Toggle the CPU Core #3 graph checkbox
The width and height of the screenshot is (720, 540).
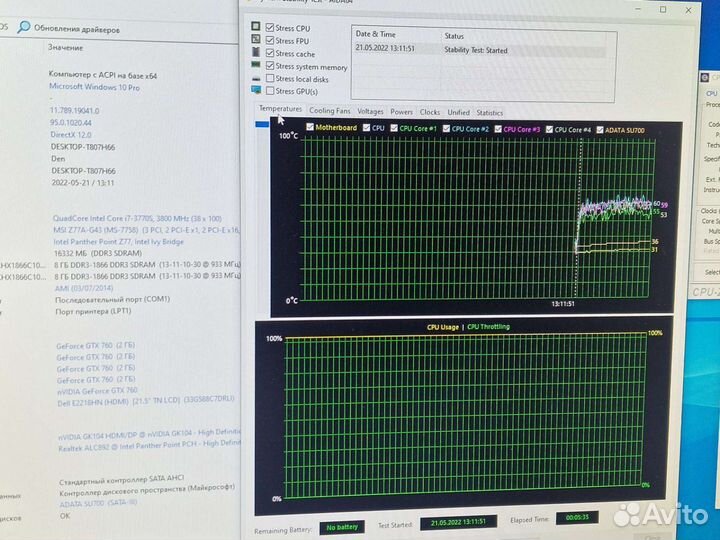pos(498,129)
